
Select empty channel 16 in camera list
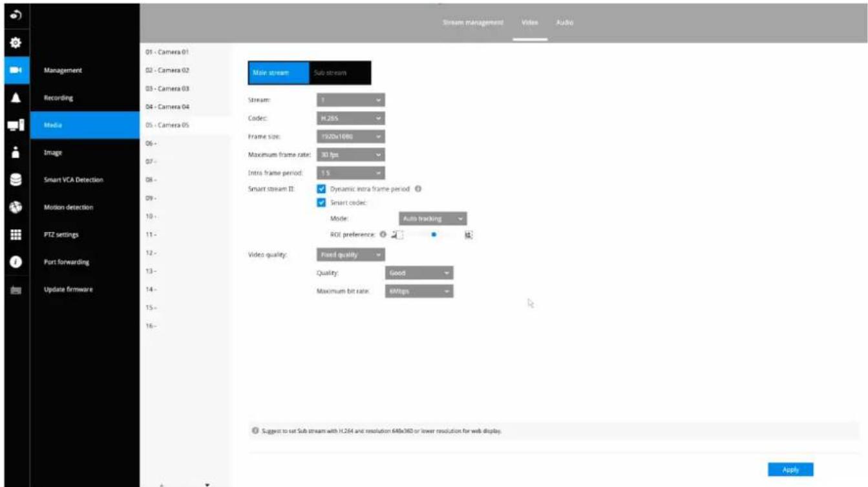coord(185,326)
